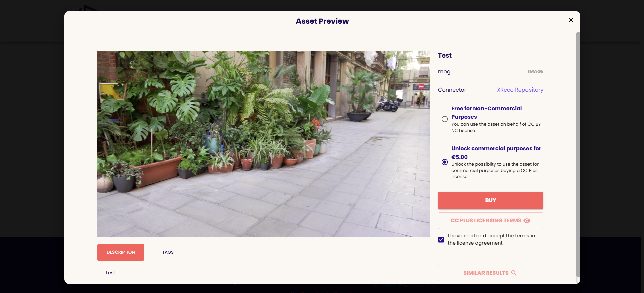This screenshot has height=293, width=644.
Task: Click the Unlock commercial purposes heading text
Action: pyautogui.click(x=496, y=153)
